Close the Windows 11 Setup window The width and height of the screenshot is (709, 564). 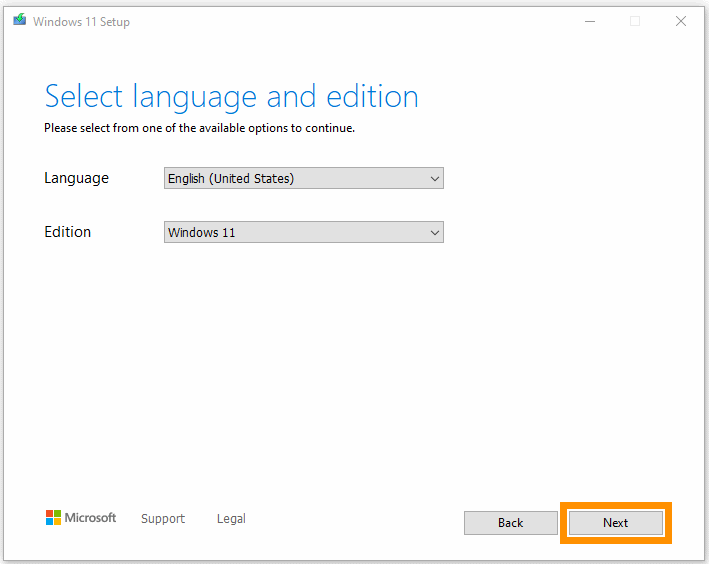(x=681, y=21)
